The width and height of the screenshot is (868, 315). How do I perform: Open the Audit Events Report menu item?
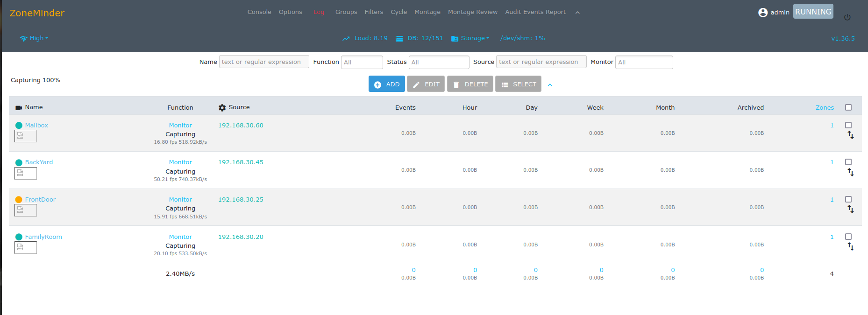(x=535, y=12)
